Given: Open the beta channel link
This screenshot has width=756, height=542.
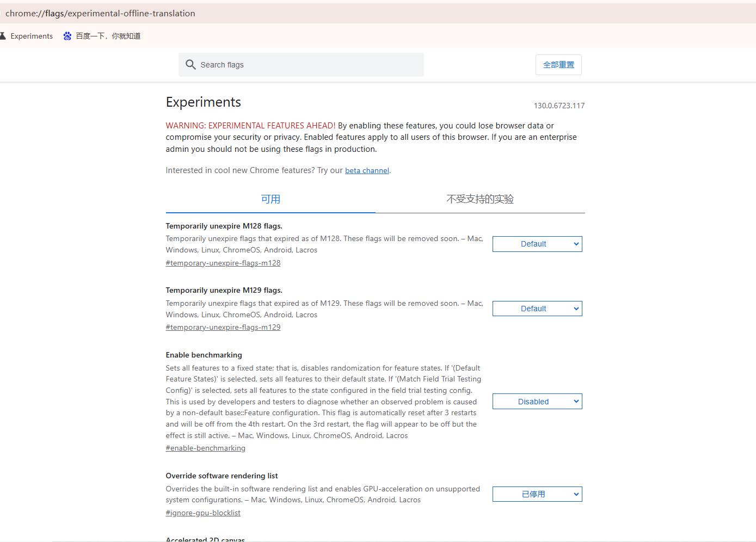Looking at the screenshot, I should [x=367, y=170].
